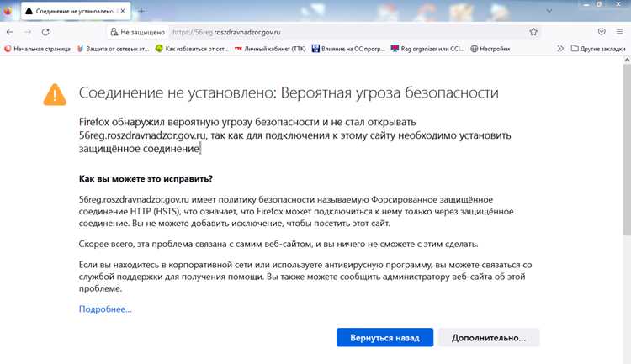Bookmark this page with the star

tap(533, 32)
